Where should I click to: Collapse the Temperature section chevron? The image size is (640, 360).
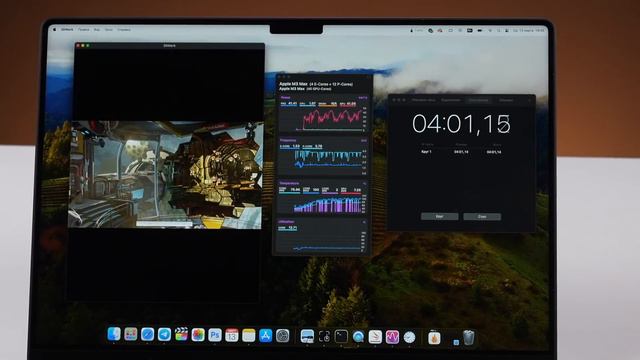click(364, 184)
